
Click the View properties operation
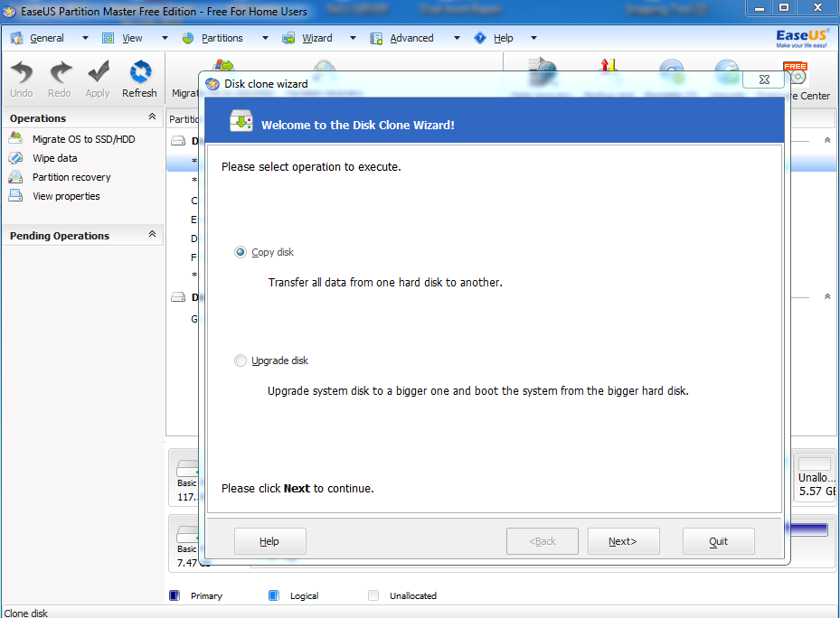tap(66, 197)
